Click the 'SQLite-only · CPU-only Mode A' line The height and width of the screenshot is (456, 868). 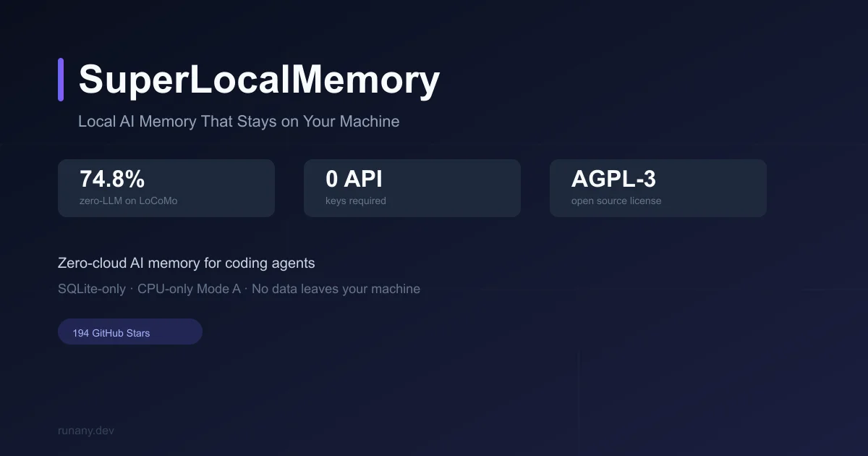click(x=239, y=289)
